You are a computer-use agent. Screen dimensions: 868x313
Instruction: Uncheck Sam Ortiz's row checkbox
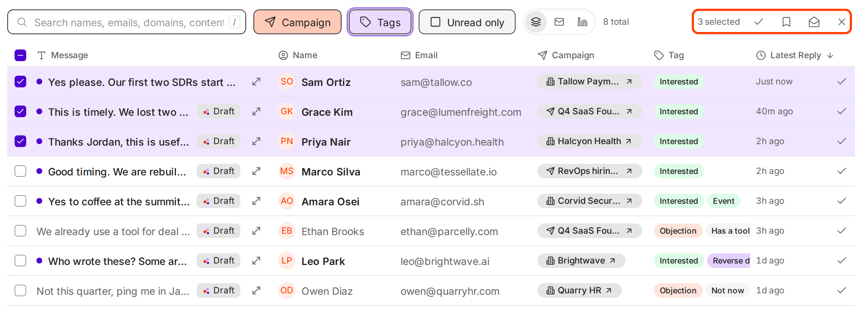pyautogui.click(x=20, y=82)
